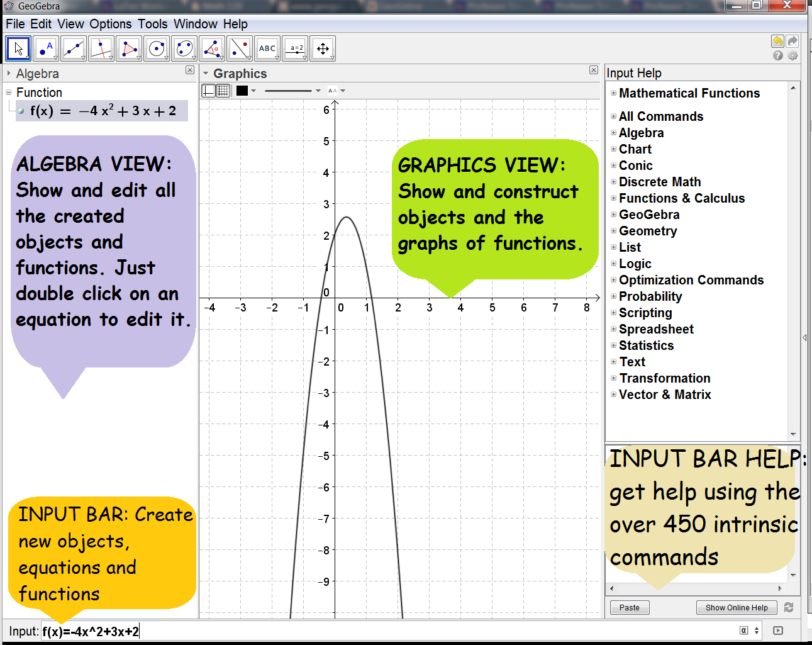Toggle axes display in Graphics style bar
Image resolution: width=812 pixels, height=645 pixels.
208,91
